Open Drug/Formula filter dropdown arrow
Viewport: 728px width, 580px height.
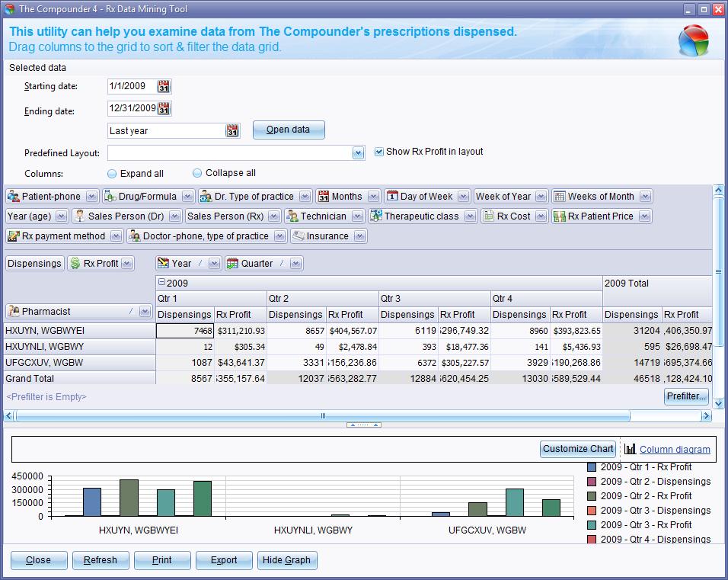(187, 197)
